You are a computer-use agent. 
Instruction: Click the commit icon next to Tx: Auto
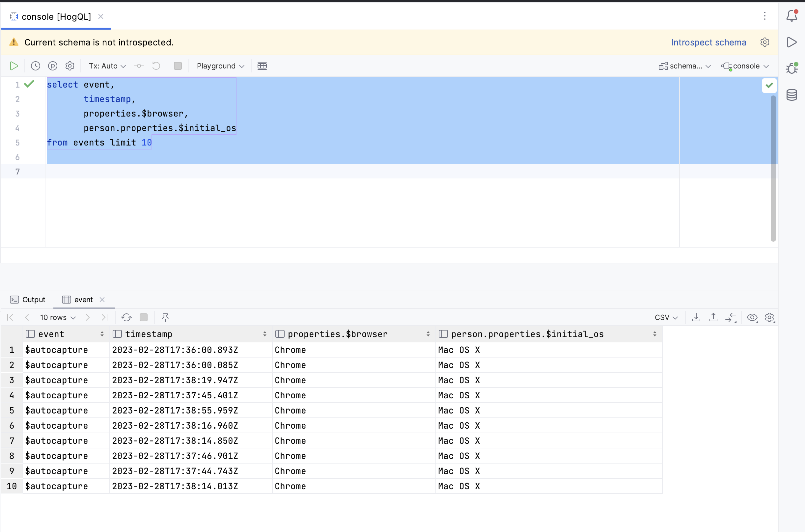139,66
